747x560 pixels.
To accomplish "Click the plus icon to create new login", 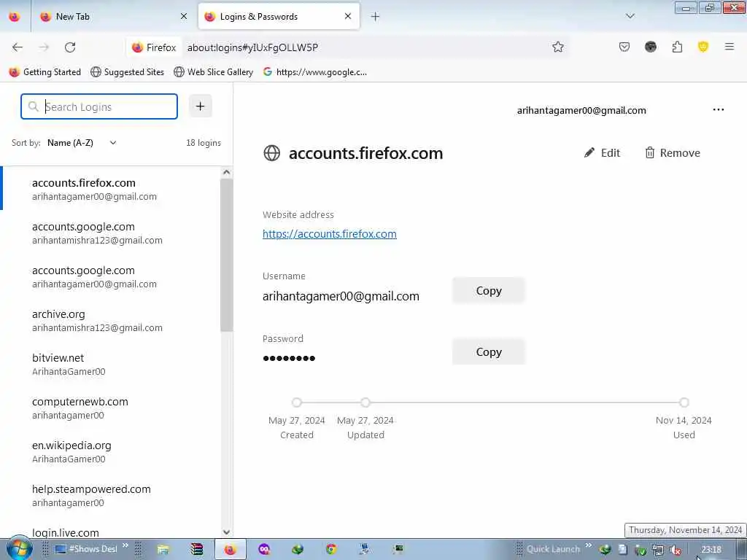I will (x=200, y=106).
